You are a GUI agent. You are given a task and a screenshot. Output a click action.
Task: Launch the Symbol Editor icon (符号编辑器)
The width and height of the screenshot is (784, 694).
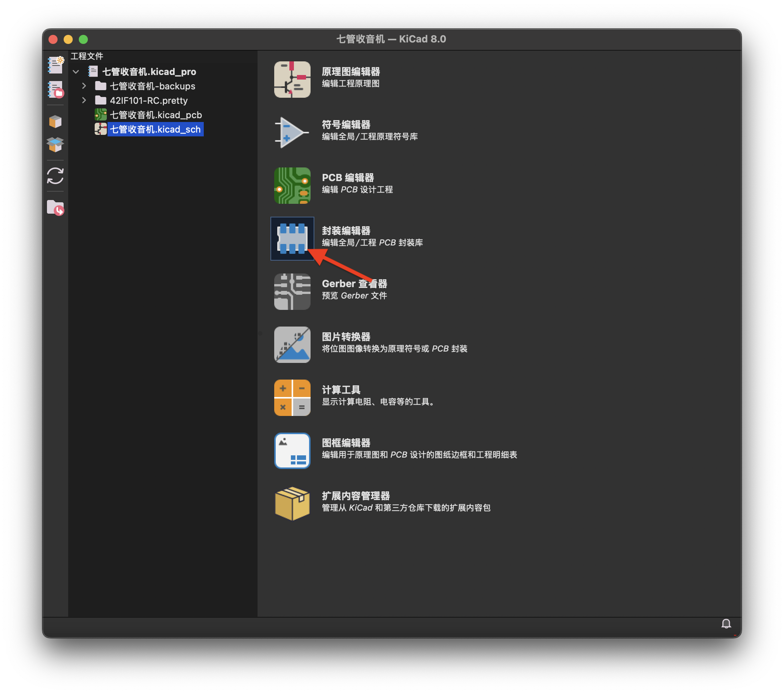[292, 132]
